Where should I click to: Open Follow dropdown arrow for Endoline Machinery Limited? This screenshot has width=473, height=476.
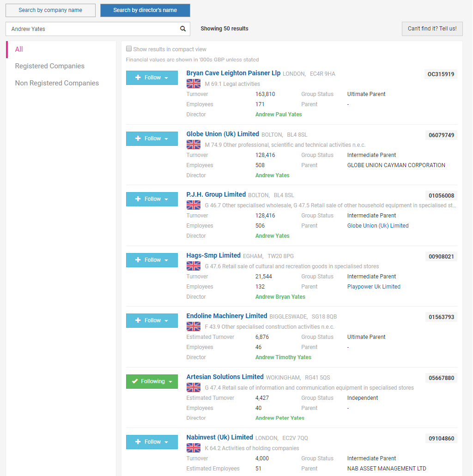pos(166,321)
